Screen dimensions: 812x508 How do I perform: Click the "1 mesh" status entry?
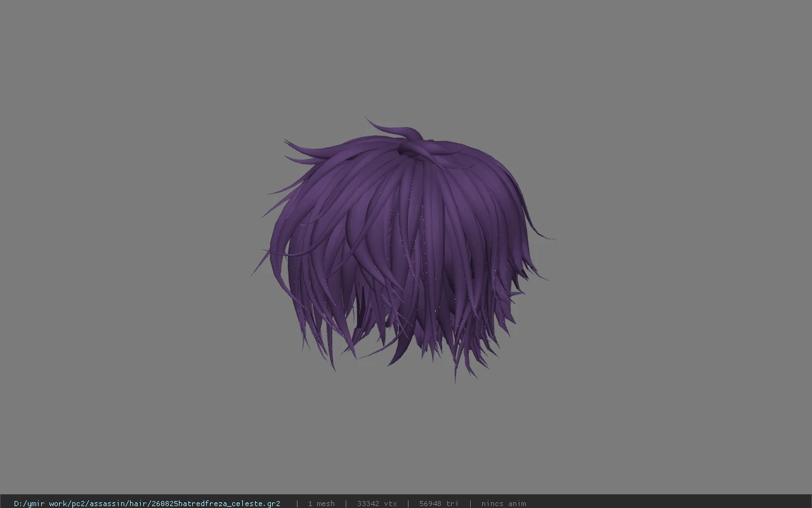tap(321, 504)
